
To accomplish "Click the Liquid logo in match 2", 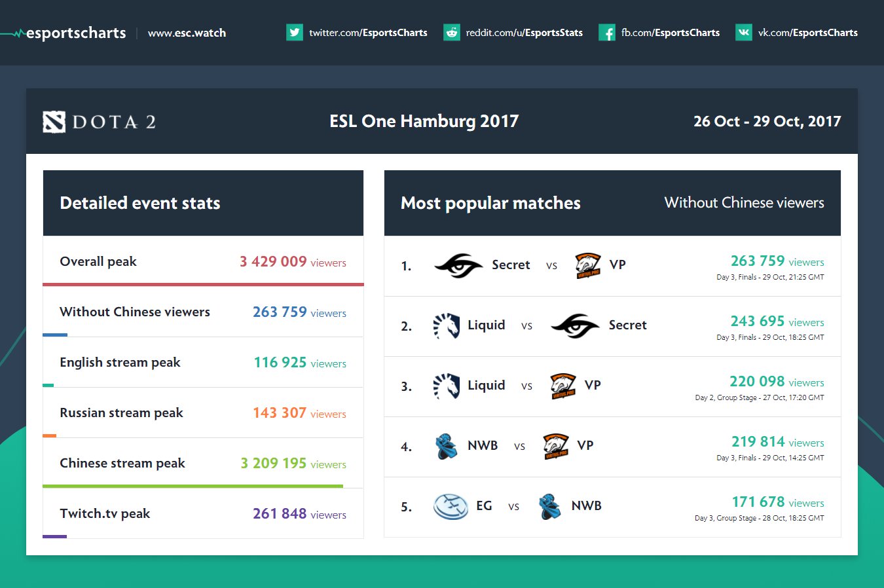I will (447, 325).
